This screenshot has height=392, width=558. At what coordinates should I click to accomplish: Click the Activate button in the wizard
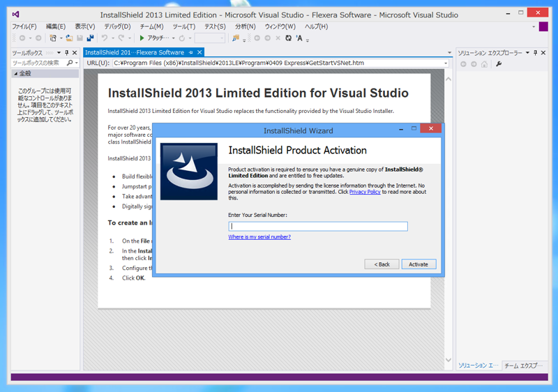pos(418,264)
